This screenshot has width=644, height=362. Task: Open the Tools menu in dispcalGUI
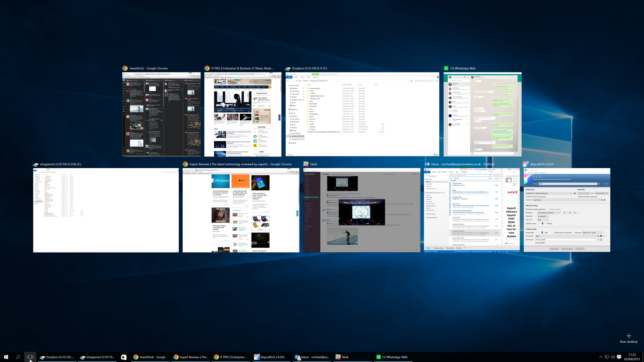click(536, 173)
